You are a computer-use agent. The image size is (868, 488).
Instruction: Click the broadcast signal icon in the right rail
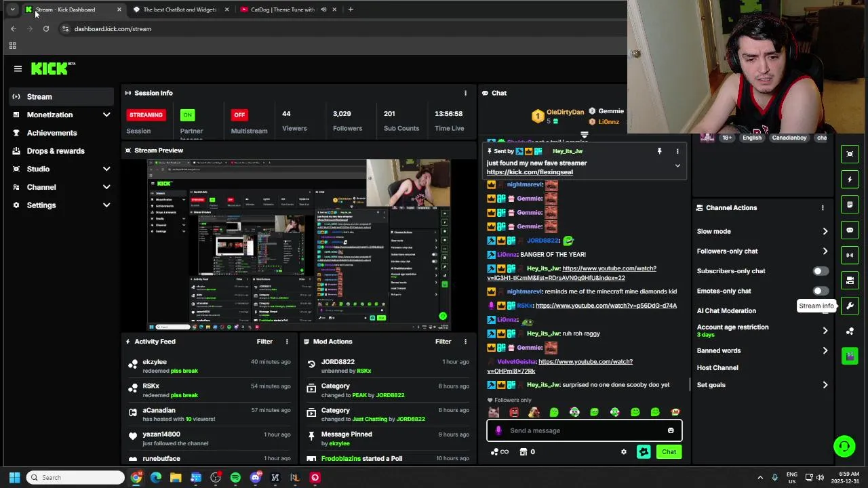coord(850,255)
